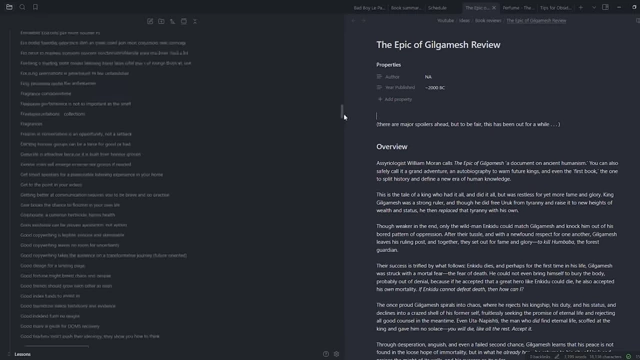Open note 'Good design for a landing page'
The width and height of the screenshot is (640, 360).
53,266
